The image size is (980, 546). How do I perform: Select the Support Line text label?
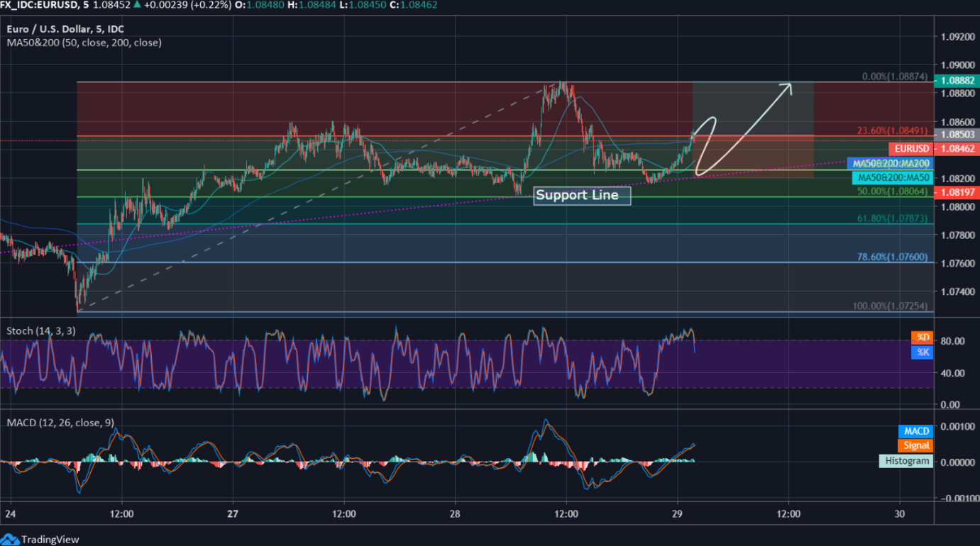point(582,195)
